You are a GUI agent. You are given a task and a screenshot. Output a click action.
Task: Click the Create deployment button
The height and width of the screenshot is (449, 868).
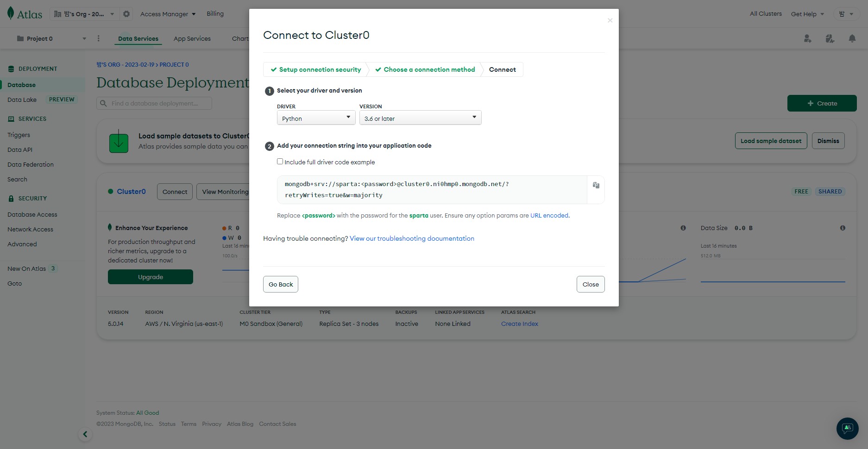point(822,103)
